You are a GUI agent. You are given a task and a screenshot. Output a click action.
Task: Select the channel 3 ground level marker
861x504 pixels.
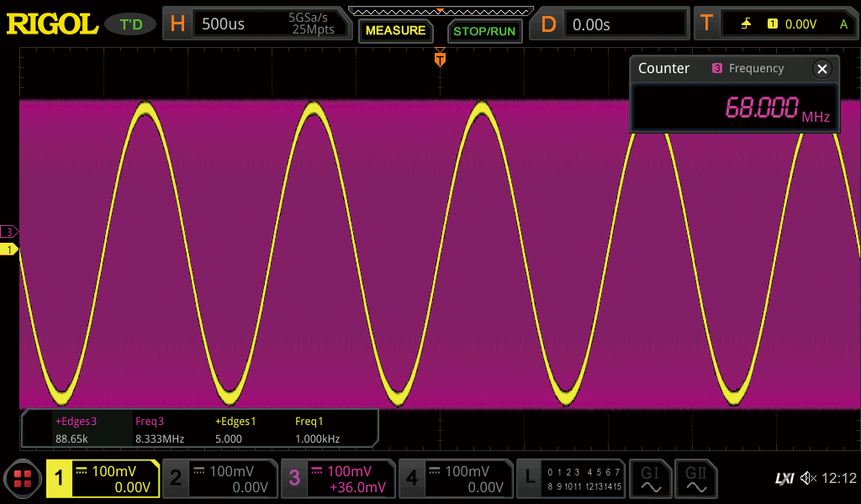tap(9, 232)
